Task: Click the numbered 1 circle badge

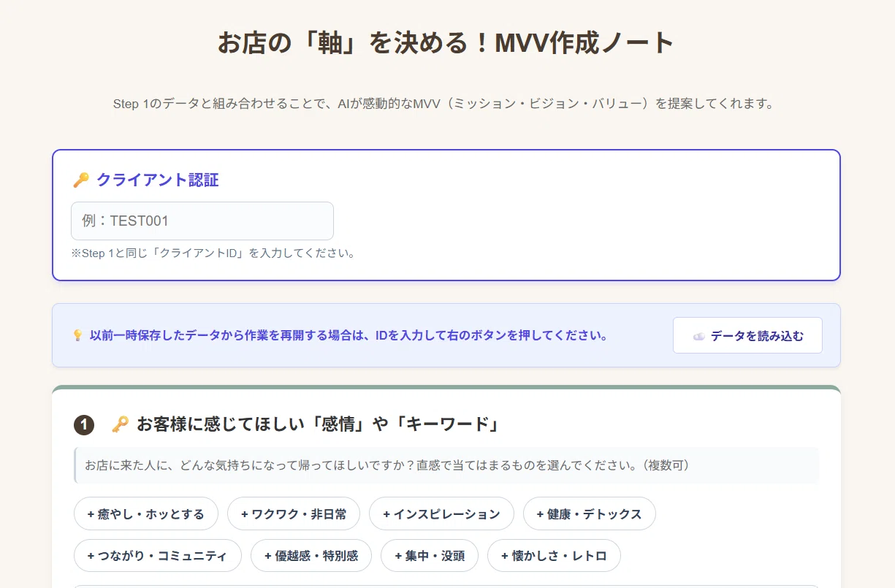Action: pos(84,425)
